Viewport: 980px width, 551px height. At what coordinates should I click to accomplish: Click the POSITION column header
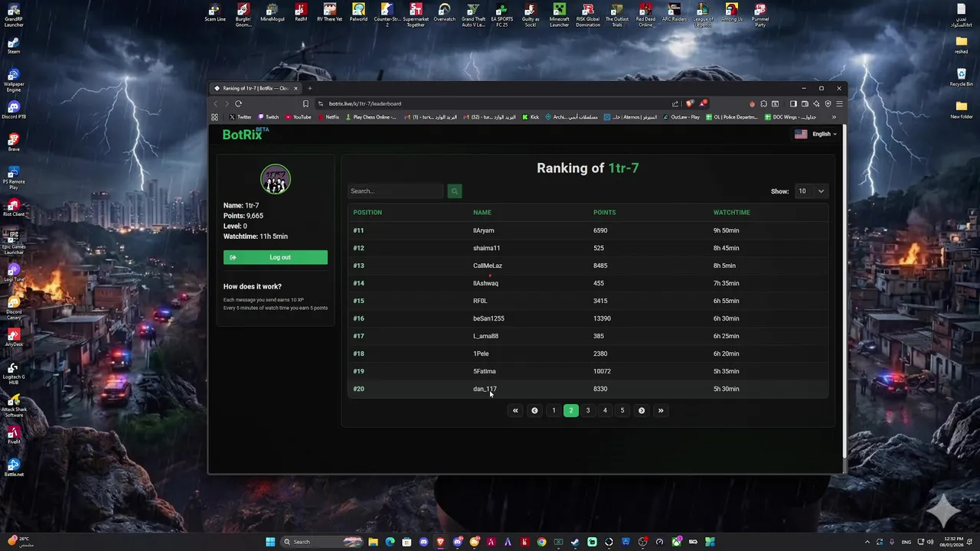pos(367,213)
